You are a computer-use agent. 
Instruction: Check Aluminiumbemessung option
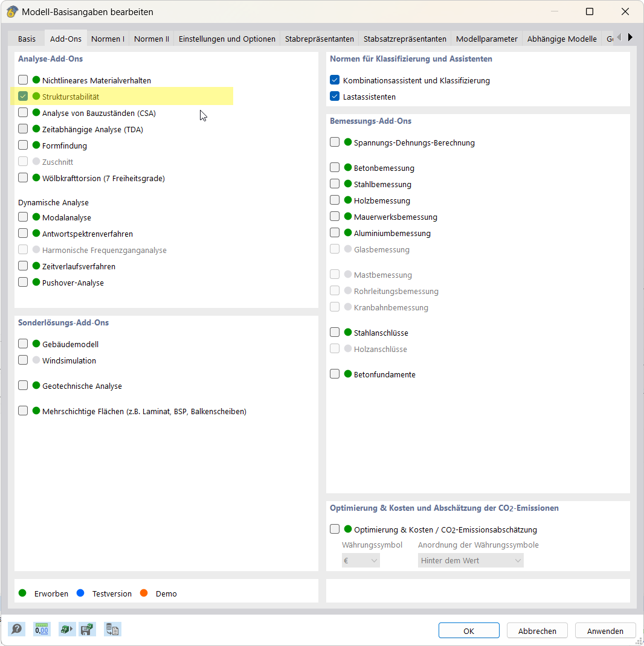point(335,233)
